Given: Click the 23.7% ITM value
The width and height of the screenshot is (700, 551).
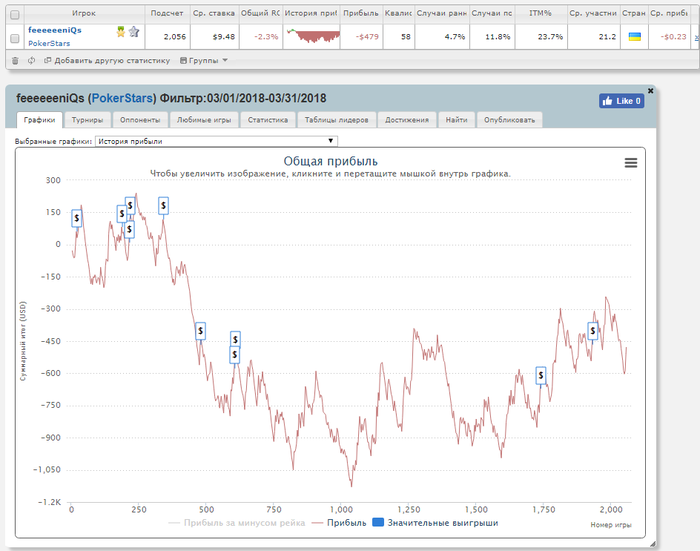Looking at the screenshot, I should [x=550, y=37].
